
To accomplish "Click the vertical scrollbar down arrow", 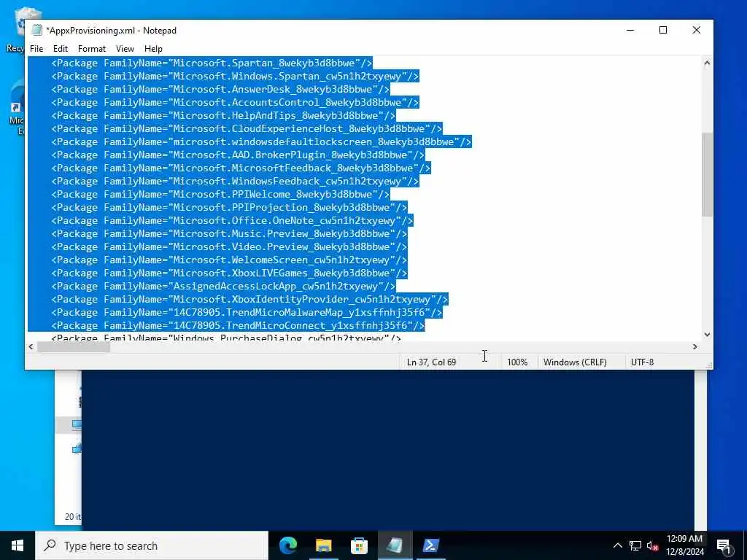I will pos(707,335).
